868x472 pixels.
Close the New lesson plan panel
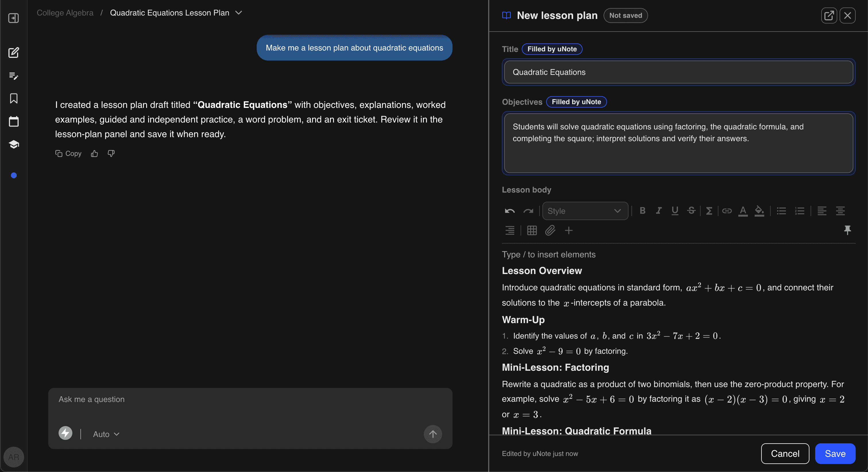pos(847,15)
